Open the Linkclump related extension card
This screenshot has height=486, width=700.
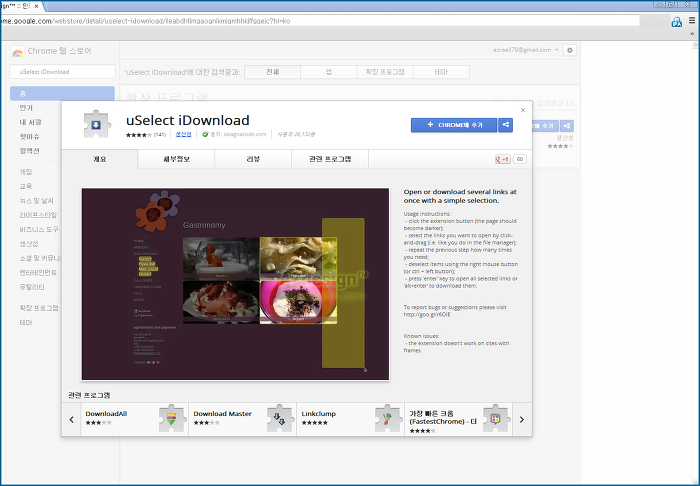pyautogui.click(x=350, y=419)
